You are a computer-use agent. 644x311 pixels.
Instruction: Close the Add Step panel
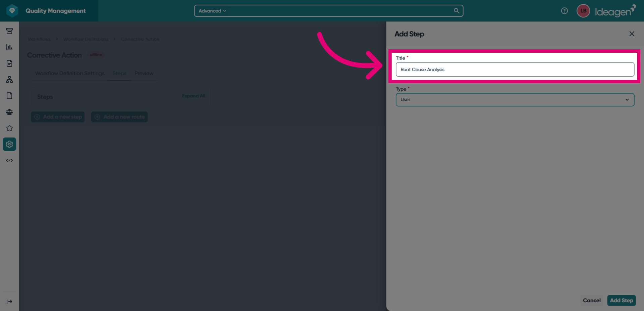632,34
